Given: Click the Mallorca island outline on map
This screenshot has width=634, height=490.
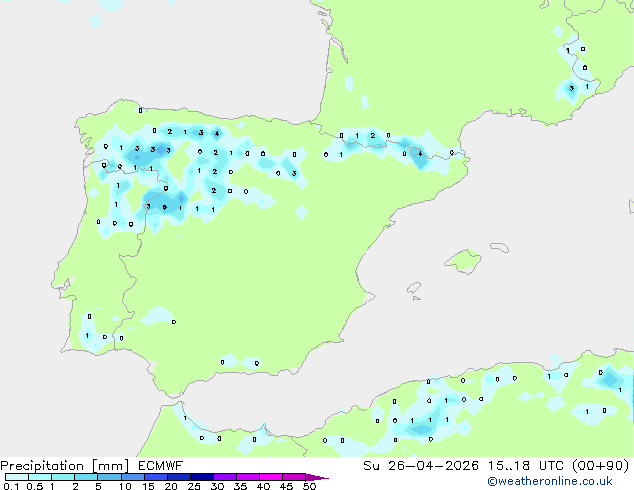Looking at the screenshot, I should pyautogui.click(x=463, y=262).
